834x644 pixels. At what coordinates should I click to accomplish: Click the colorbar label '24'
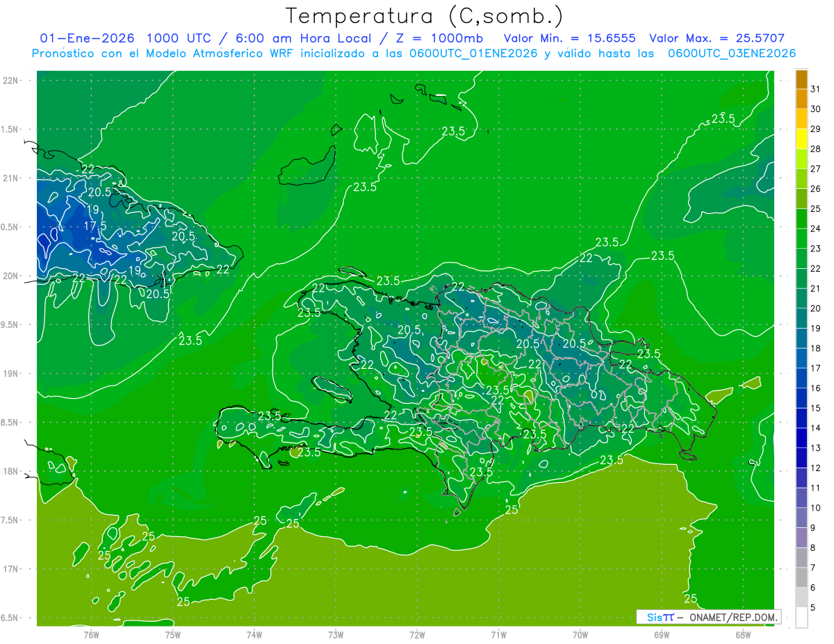click(816, 229)
